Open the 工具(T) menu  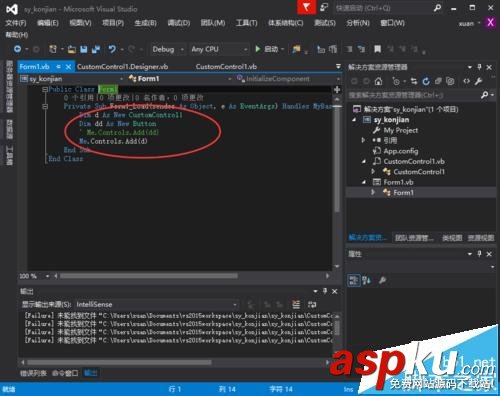tap(246, 23)
